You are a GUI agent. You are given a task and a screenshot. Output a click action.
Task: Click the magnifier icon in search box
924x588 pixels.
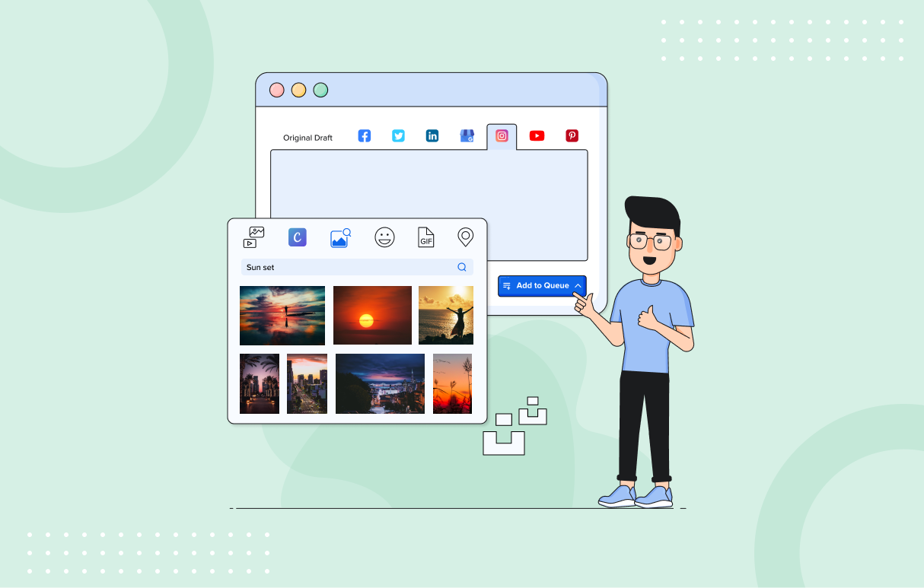(462, 267)
